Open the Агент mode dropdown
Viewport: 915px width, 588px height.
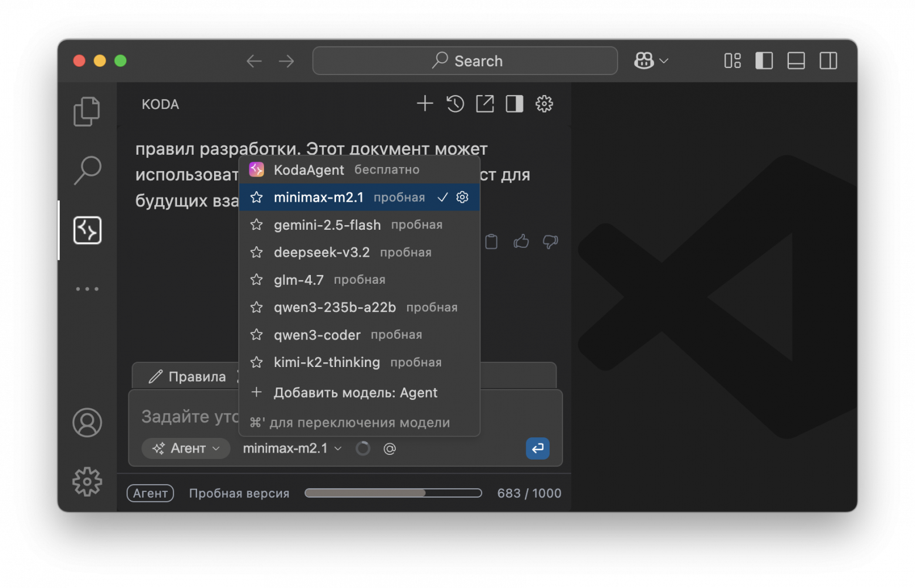[x=185, y=448]
